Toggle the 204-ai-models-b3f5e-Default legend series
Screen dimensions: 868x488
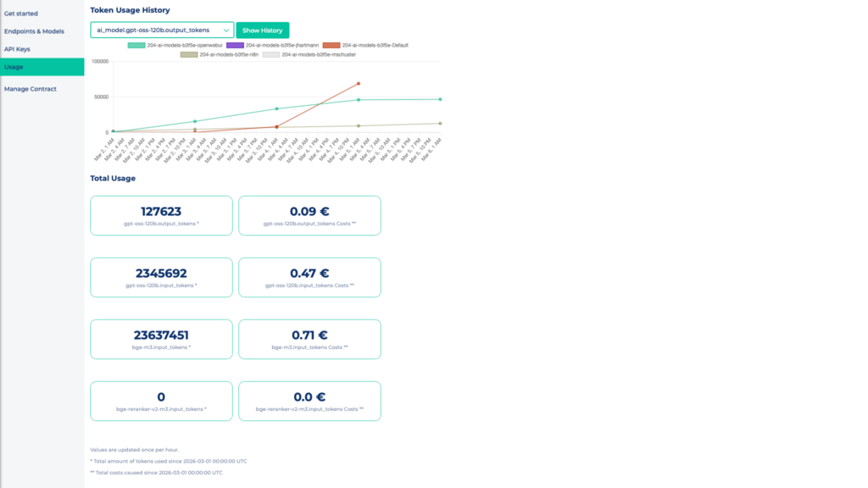coord(376,44)
